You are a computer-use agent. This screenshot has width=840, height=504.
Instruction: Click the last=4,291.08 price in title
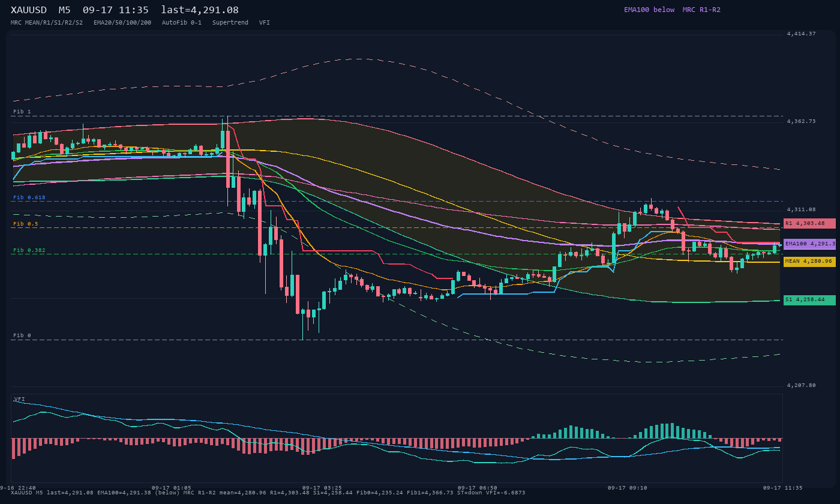[200, 10]
